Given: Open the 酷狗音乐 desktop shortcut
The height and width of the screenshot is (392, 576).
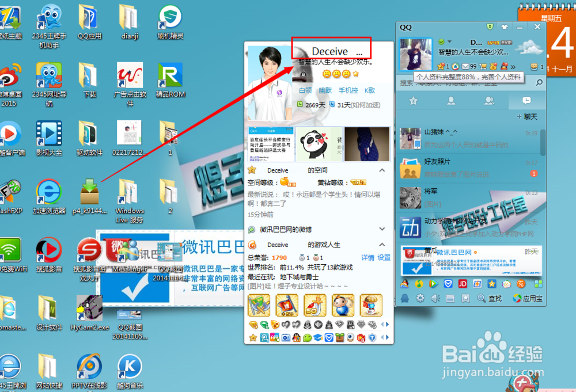Looking at the screenshot, I should (x=130, y=371).
